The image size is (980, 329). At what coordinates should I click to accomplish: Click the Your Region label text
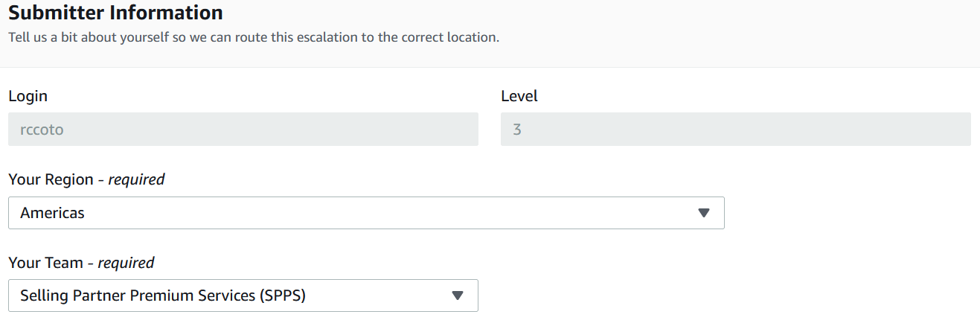coord(51,179)
